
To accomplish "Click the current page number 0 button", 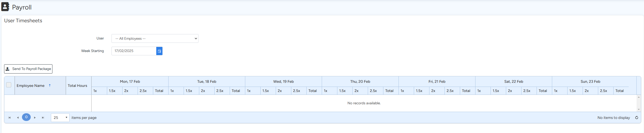I will coord(26,117).
